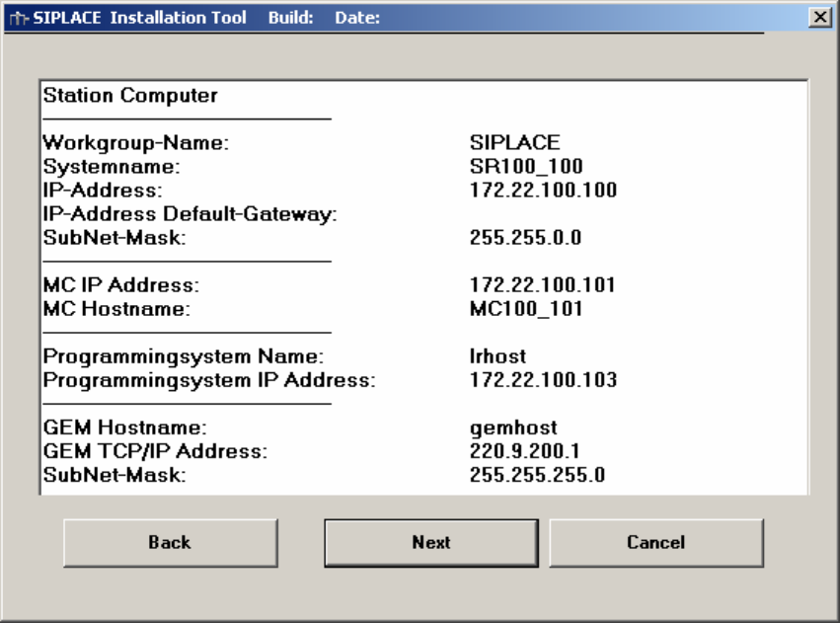Close the SIPLACE Installation Tool window
This screenshot has height=623, width=840.
click(x=818, y=18)
